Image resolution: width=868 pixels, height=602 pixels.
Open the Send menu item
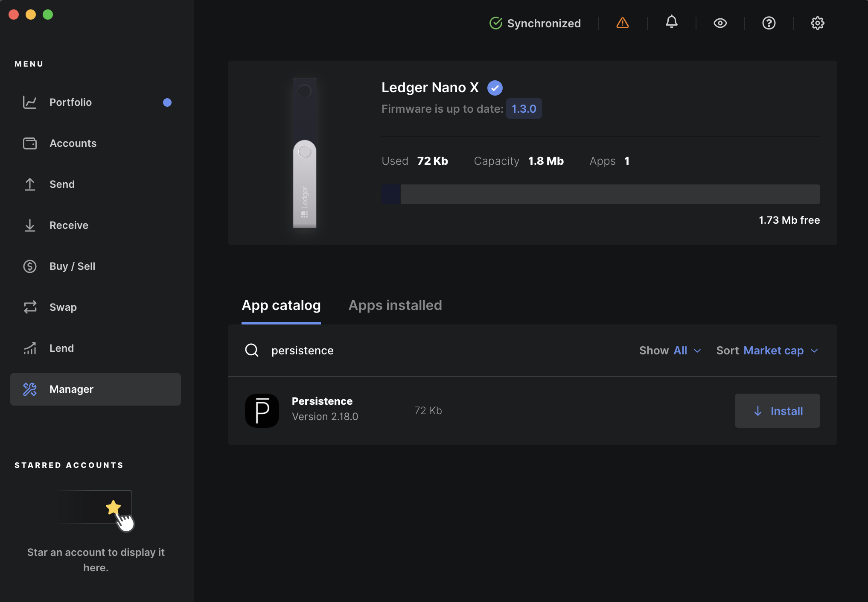tap(96, 184)
